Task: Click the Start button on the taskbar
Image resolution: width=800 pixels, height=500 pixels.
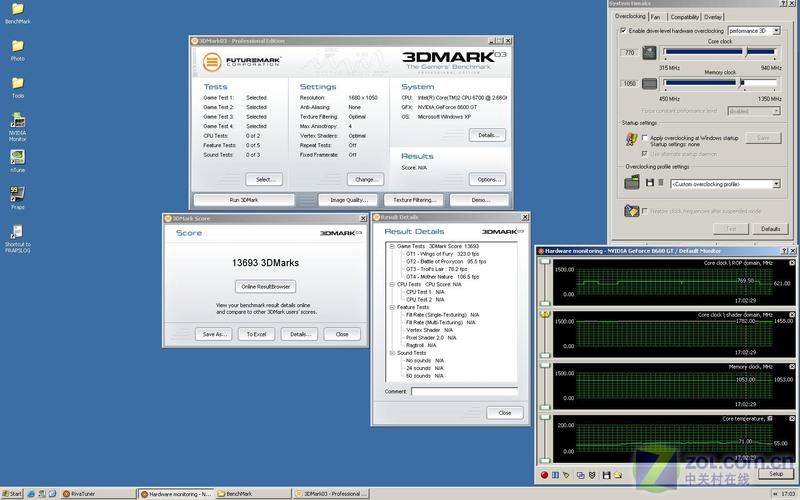Action: pyautogui.click(x=13, y=493)
